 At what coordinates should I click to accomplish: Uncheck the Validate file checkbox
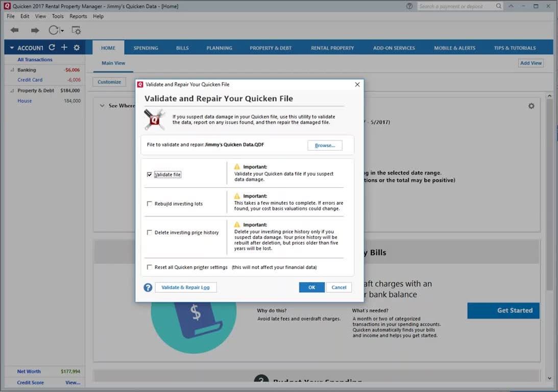pos(150,175)
